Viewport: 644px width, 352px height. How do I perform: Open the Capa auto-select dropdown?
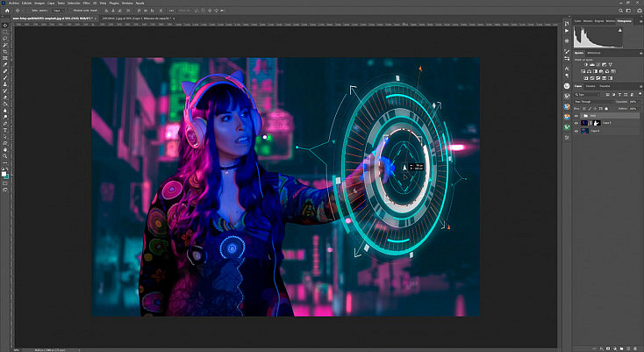pos(59,11)
